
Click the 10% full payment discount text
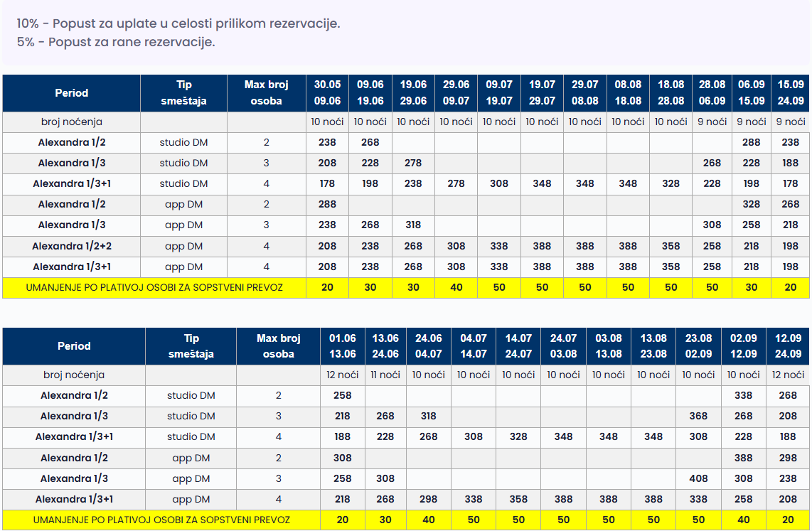(178, 23)
